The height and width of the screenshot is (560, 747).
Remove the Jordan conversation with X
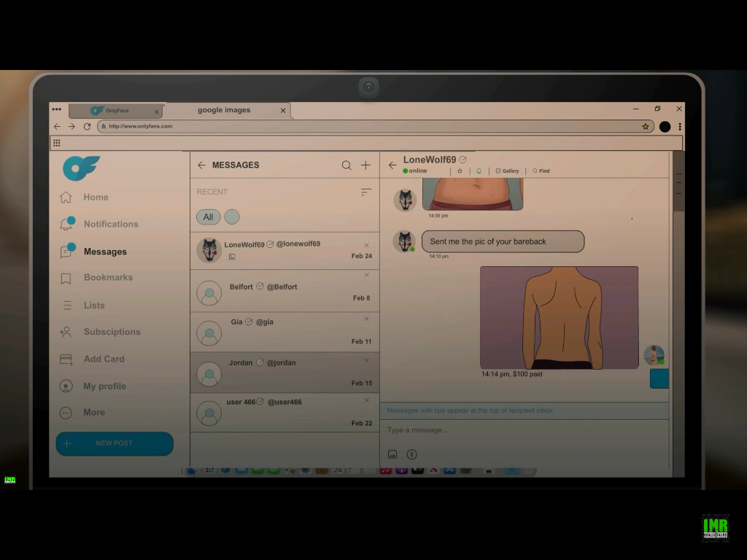point(366,360)
